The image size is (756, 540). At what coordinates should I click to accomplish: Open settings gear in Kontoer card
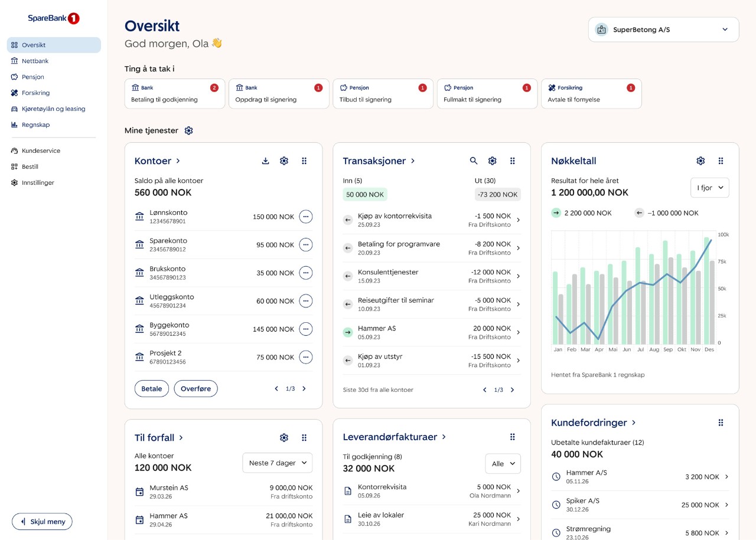[284, 161]
